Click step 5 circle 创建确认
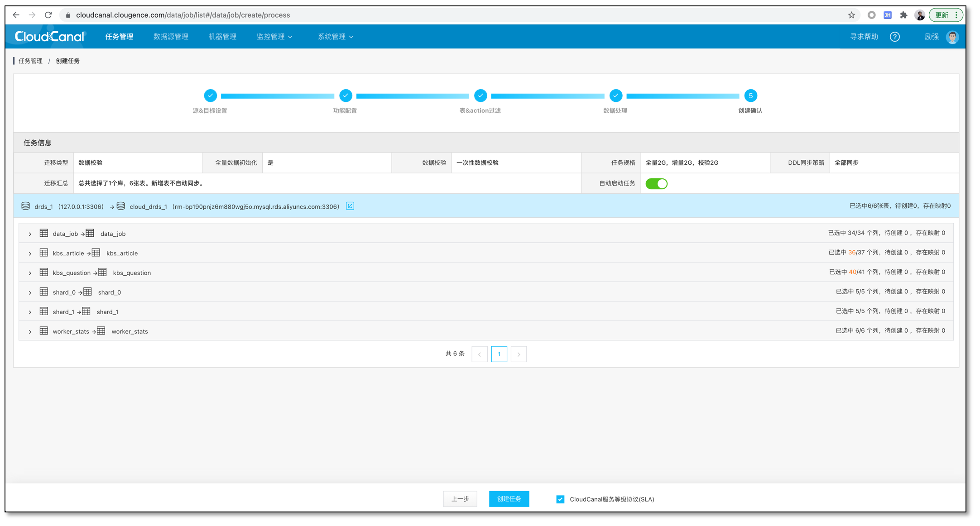The height and width of the screenshot is (526, 980). [750, 96]
